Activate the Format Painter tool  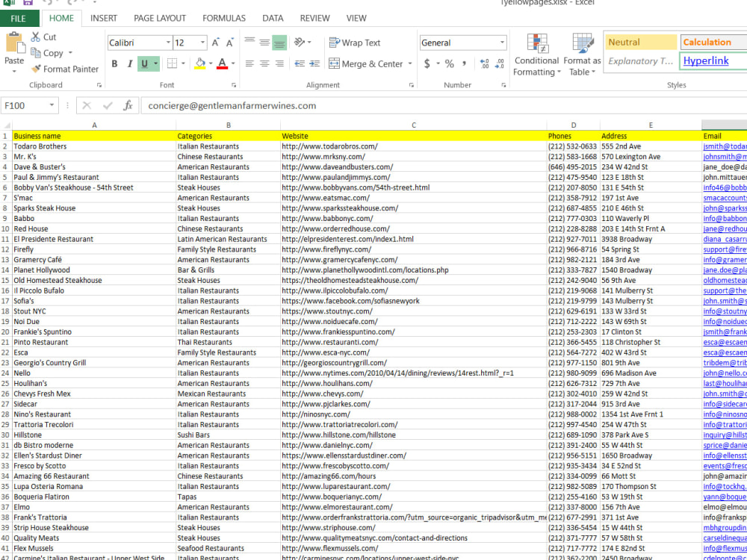65,69
